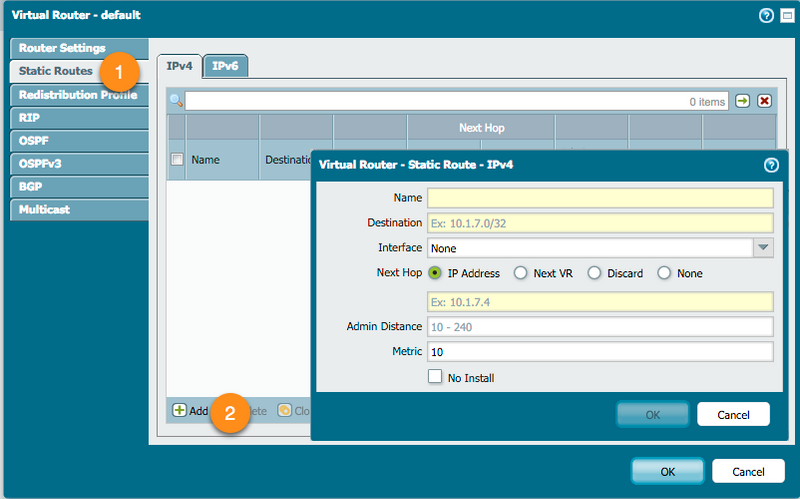Open help for the Virtual Router window
The image size is (800, 499).
(767, 16)
